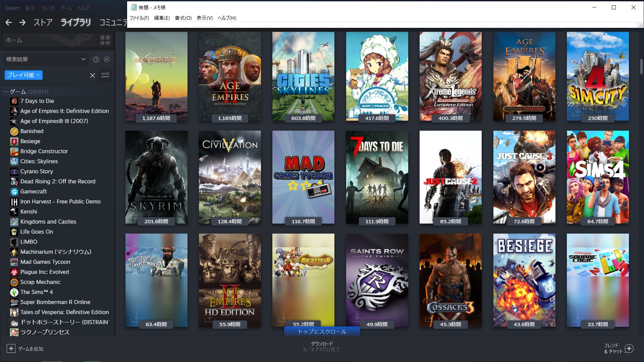Click the recent activity clock icon
This screenshot has width=644, height=362.
pyautogui.click(x=96, y=59)
